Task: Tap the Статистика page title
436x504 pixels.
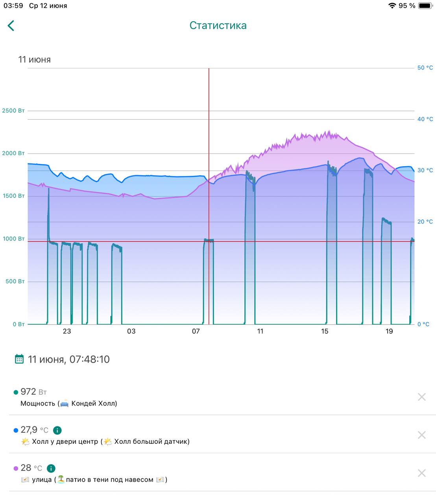Action: (218, 26)
